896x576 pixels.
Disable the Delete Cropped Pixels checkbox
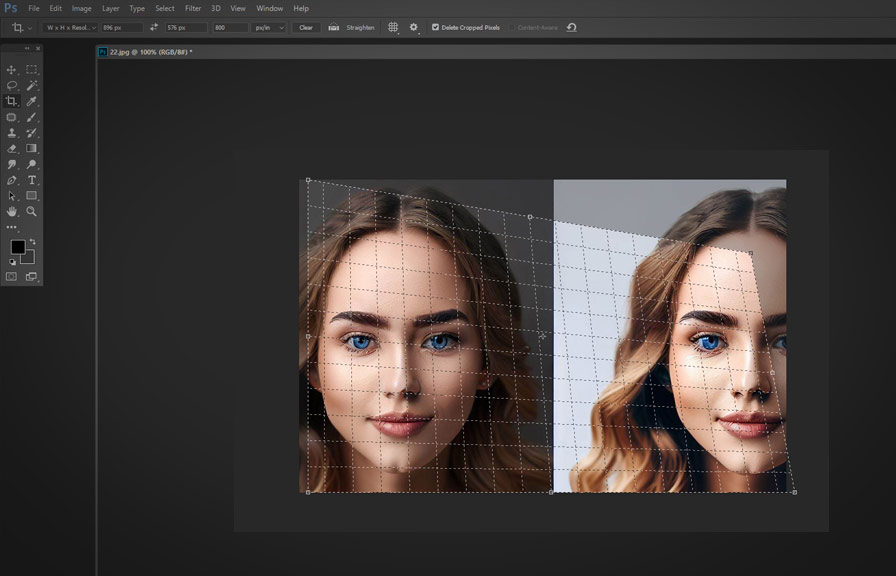click(437, 28)
